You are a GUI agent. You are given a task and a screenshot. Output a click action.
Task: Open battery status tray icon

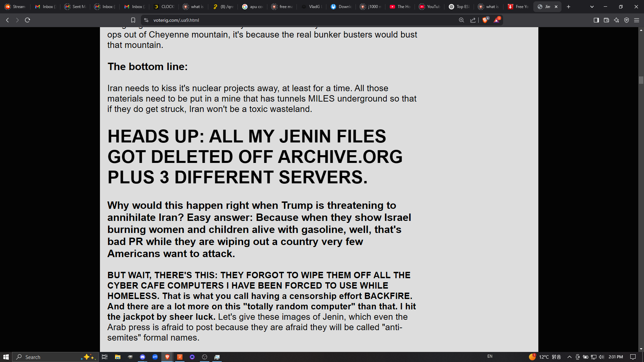click(586, 357)
